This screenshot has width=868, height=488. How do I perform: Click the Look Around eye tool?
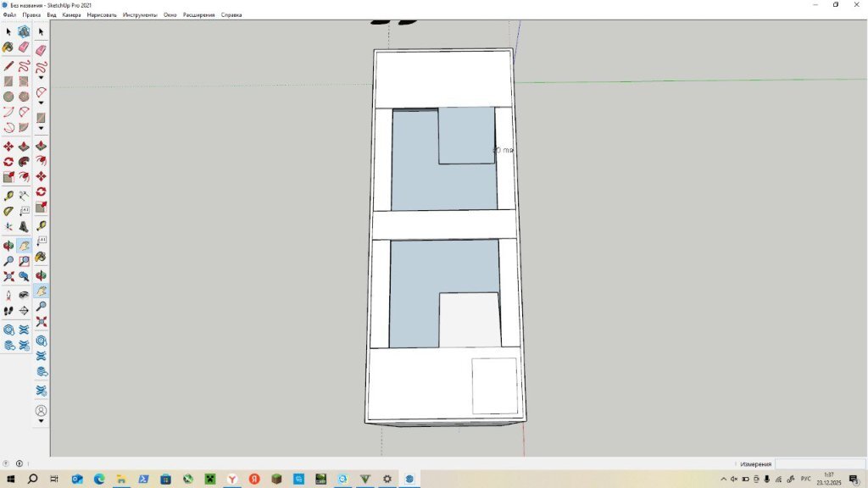24,295
